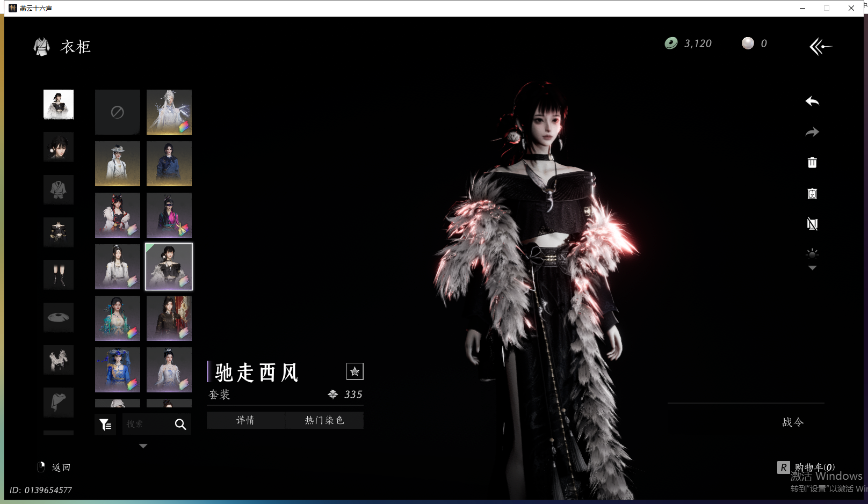Click the double-arrow back icon at top right
868x504 pixels.
coord(820,47)
